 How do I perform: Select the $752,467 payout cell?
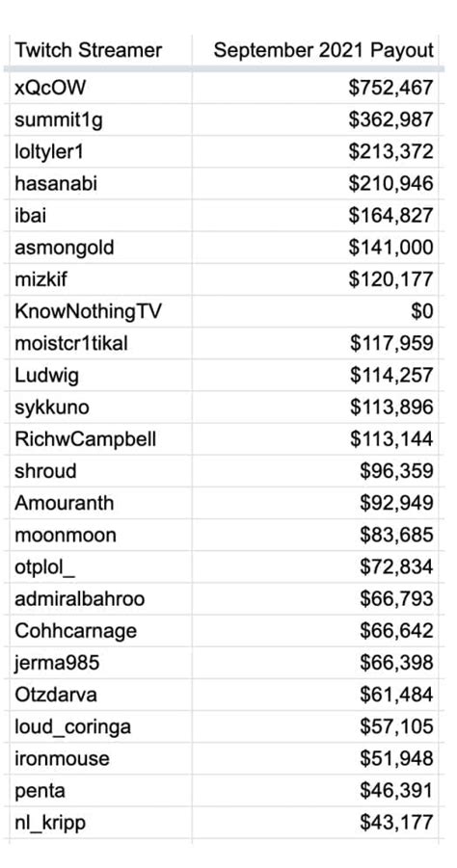315,88
